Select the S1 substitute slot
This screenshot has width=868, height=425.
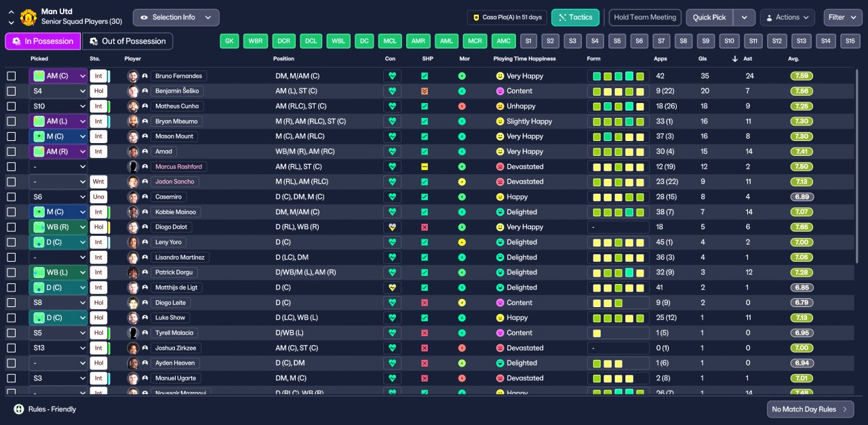(529, 41)
